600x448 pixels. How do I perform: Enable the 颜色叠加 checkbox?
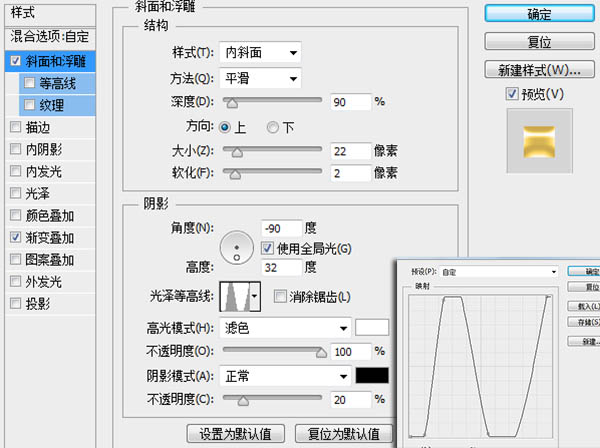pos(16,215)
